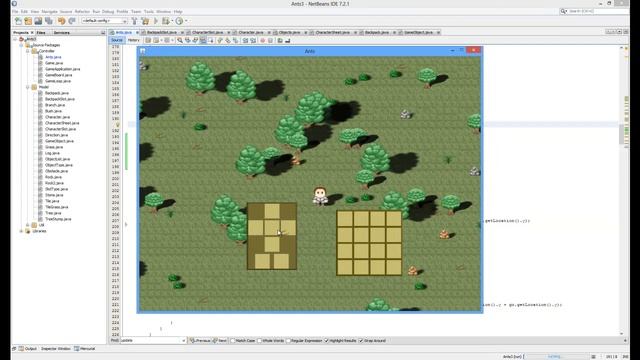Click the editor vertical scrollbar thumb
640x360 pixels.
point(622,134)
